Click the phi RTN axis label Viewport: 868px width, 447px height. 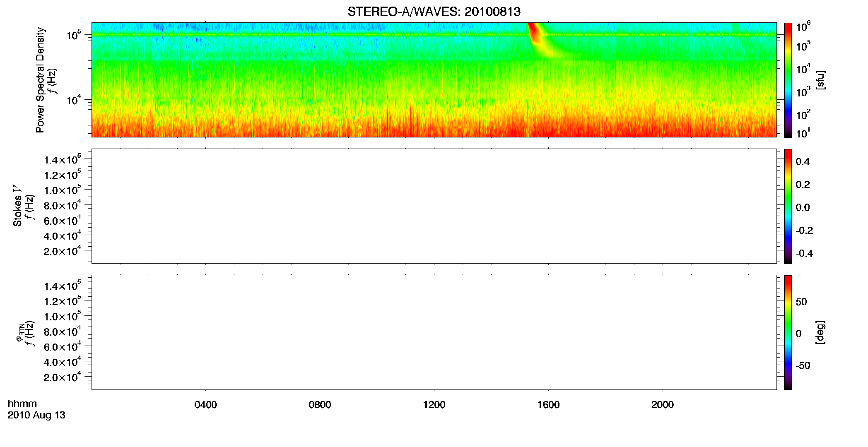click(x=19, y=332)
